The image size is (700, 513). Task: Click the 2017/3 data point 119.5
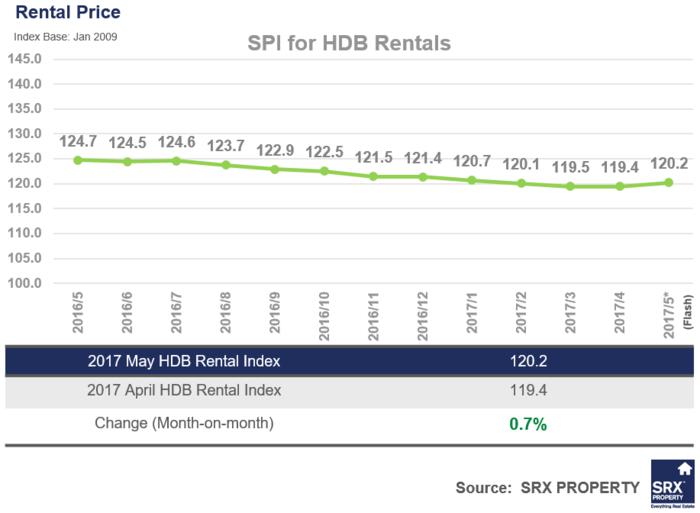(570, 186)
